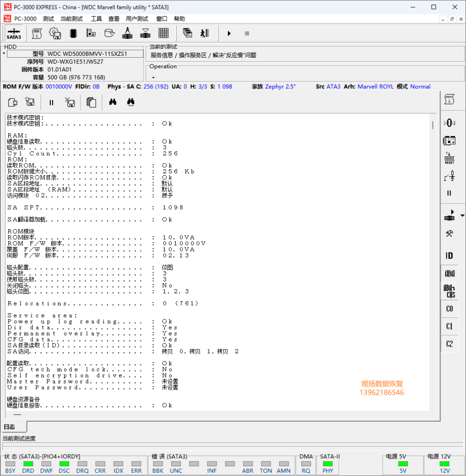This screenshot has height=476, width=466.
Task: Click the board icon in the right sidebar
Action: pyautogui.click(x=449, y=140)
